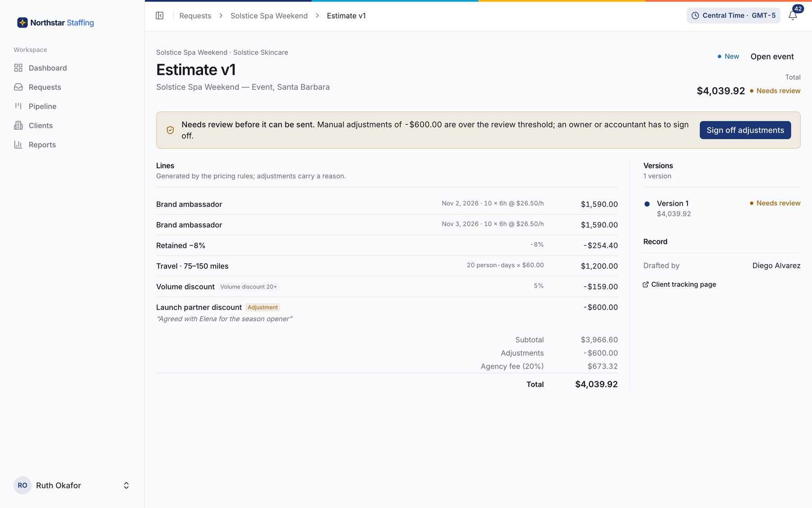Click the Clients building icon
812x508 pixels.
pos(18,126)
